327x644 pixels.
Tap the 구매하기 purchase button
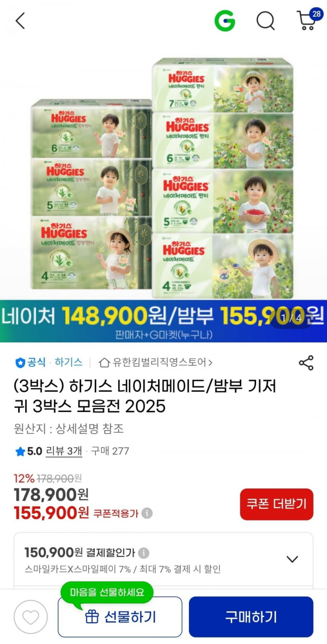[251, 617]
